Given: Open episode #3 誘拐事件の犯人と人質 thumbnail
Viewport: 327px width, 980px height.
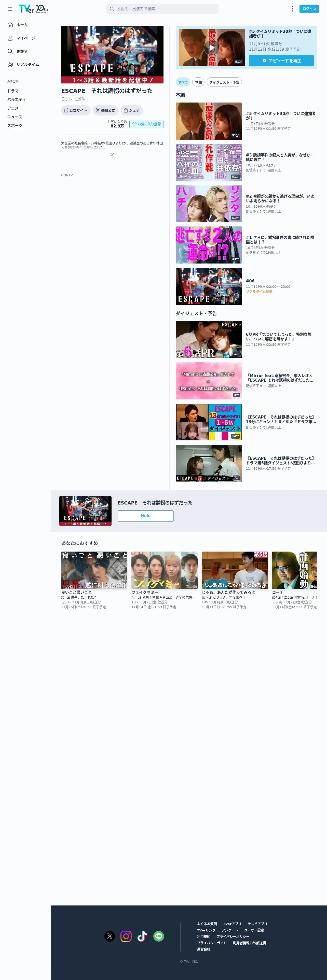Looking at the screenshot, I should 209,163.
